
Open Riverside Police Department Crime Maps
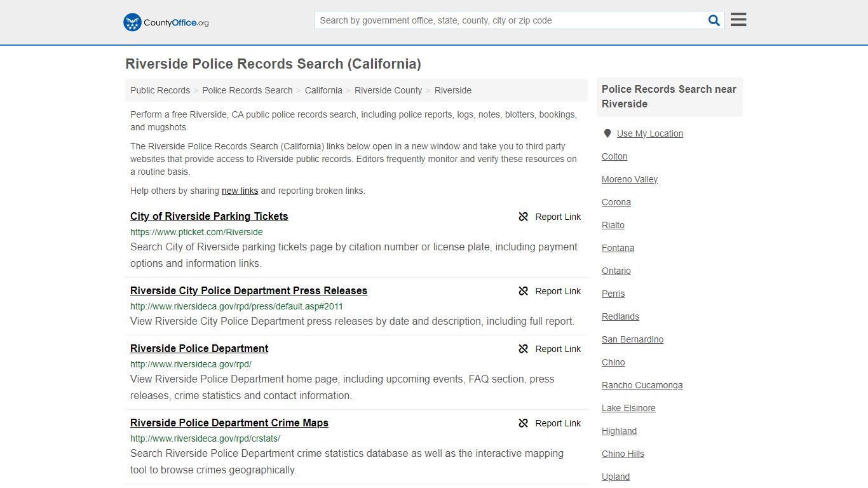coord(229,423)
